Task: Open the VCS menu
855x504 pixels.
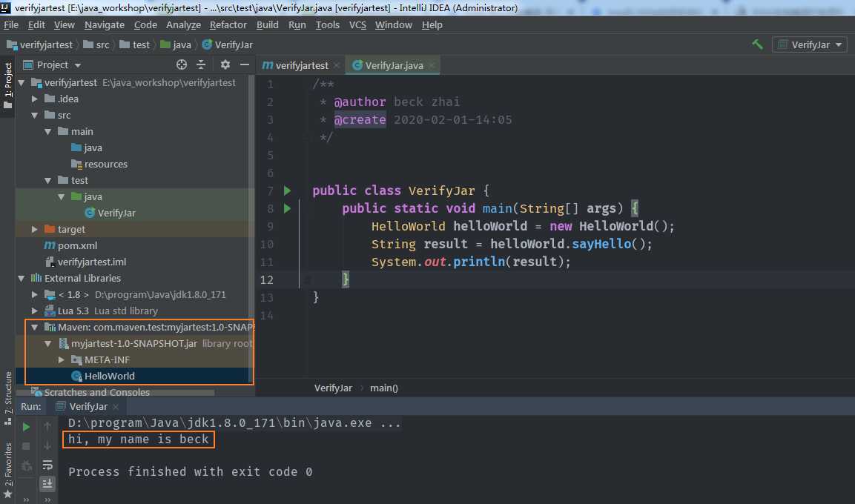Action: tap(357, 24)
